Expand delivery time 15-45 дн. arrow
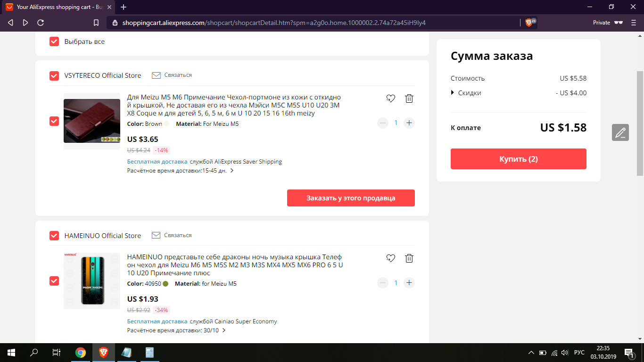The width and height of the screenshot is (644, 362). [232, 171]
